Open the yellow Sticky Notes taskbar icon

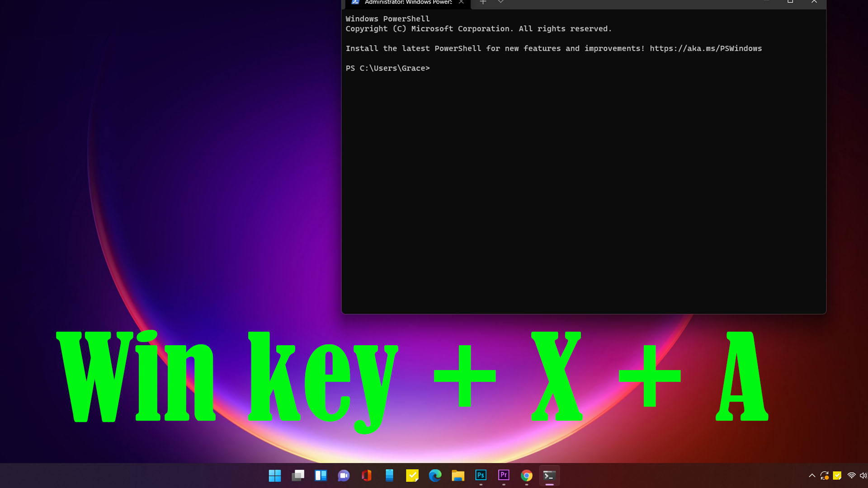pyautogui.click(x=412, y=475)
